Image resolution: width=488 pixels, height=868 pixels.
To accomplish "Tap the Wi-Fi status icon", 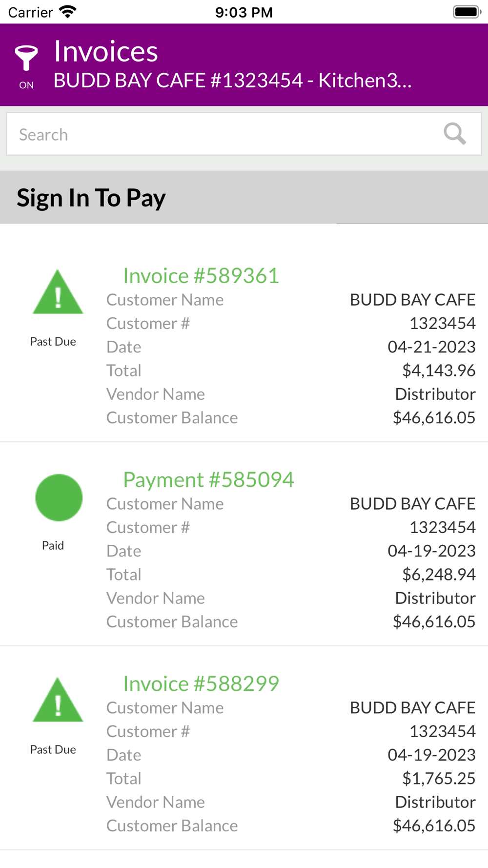I will (x=67, y=12).
